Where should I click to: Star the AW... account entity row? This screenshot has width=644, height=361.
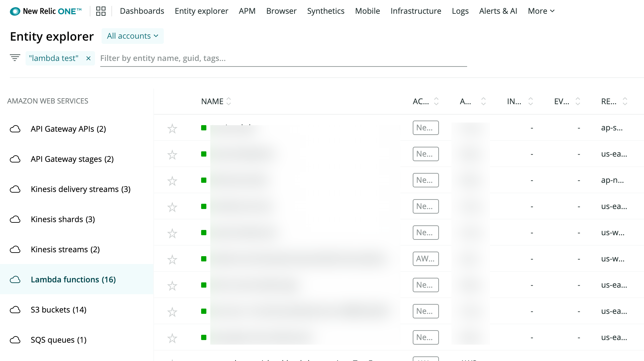172,259
